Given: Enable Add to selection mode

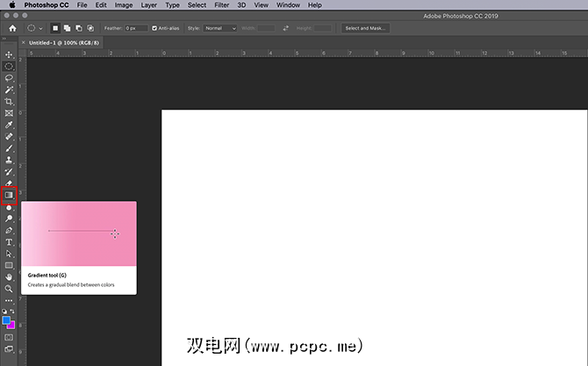Looking at the screenshot, I should (x=68, y=28).
